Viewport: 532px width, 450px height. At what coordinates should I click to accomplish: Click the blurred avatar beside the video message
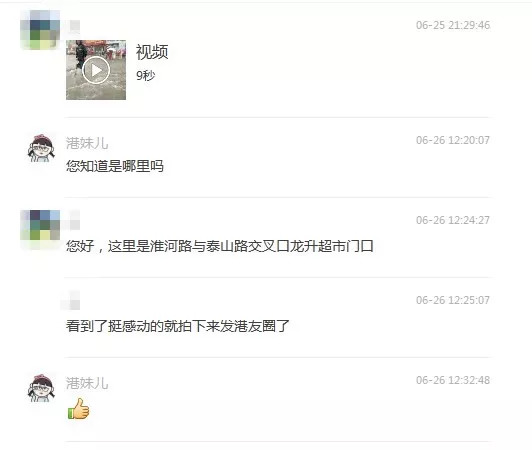point(40,30)
